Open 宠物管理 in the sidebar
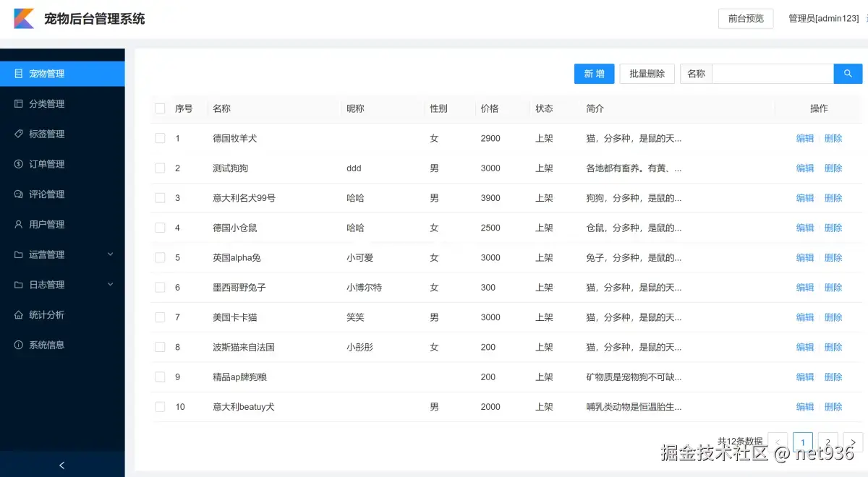 pyautogui.click(x=62, y=74)
